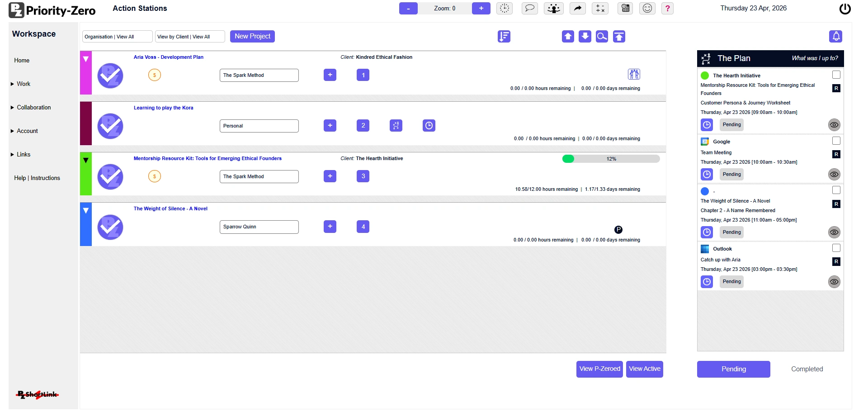868x412 pixels.
Task: Go to Home in sidebar
Action: 22,61
